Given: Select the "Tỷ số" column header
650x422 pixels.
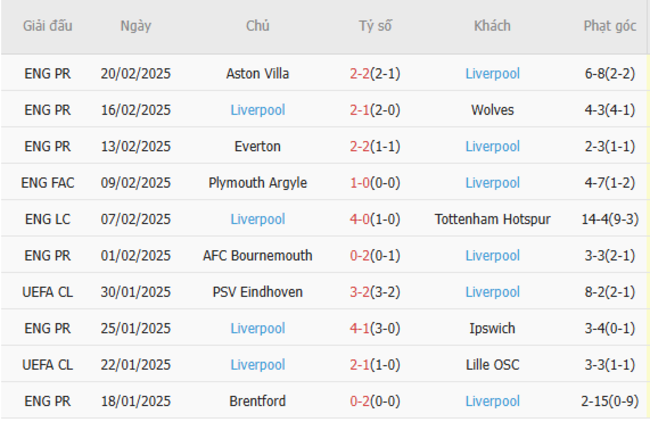Looking at the screenshot, I should [375, 26].
